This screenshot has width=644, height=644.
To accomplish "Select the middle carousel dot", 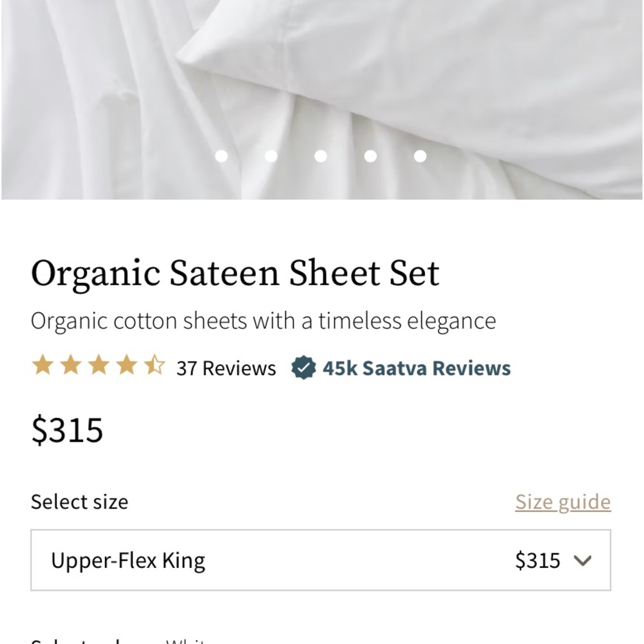I will pyautogui.click(x=321, y=155).
